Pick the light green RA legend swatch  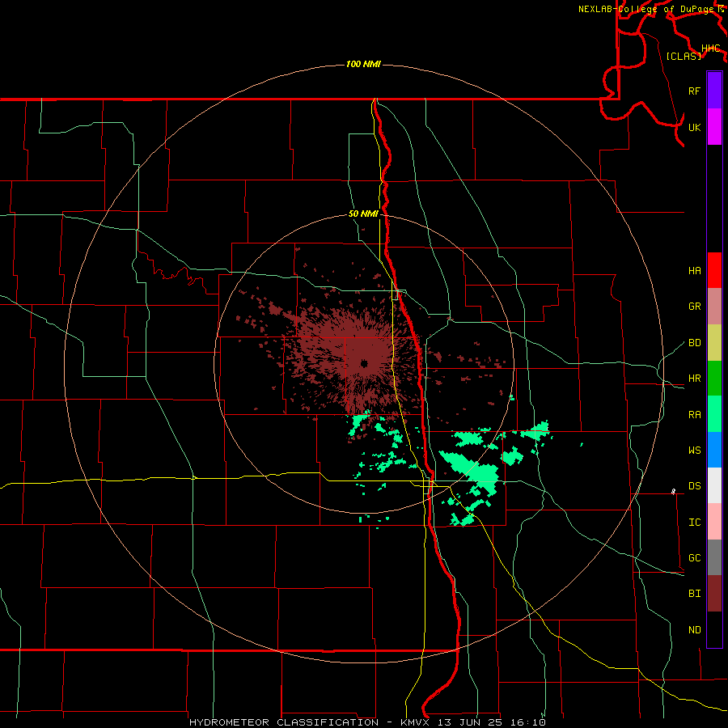point(714,414)
